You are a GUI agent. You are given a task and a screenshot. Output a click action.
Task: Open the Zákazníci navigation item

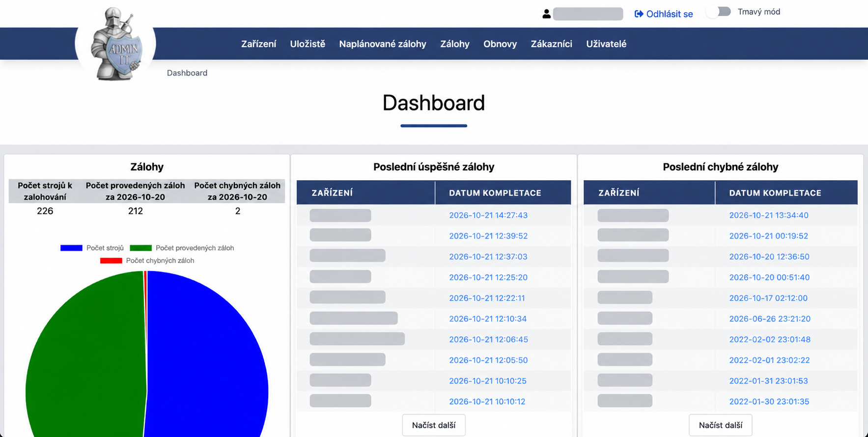pyautogui.click(x=552, y=44)
